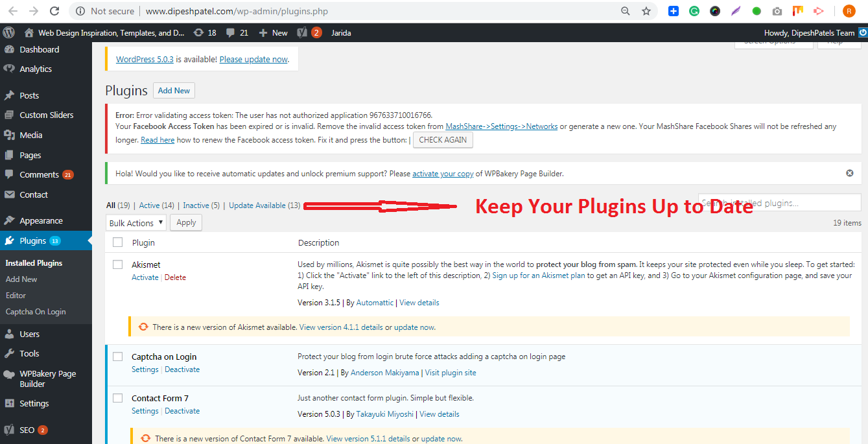The width and height of the screenshot is (868, 444).
Task: Open the WordPress logo menu in admin bar
Action: tap(9, 32)
